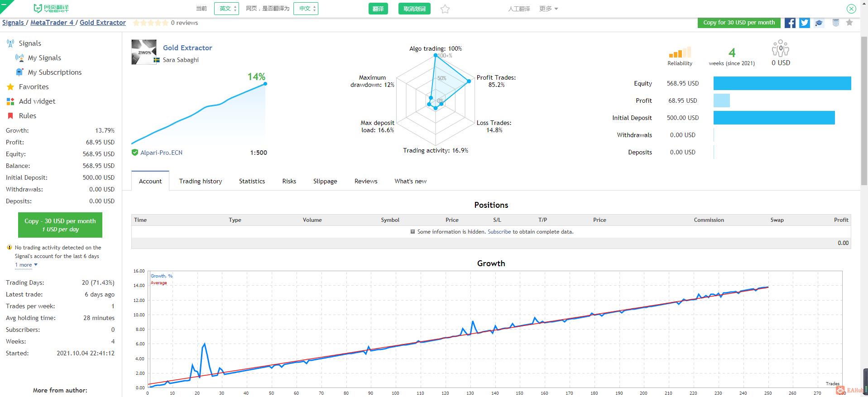Click the Reliability bars indicator
Image resolution: width=868 pixels, height=397 pixels.
click(680, 52)
